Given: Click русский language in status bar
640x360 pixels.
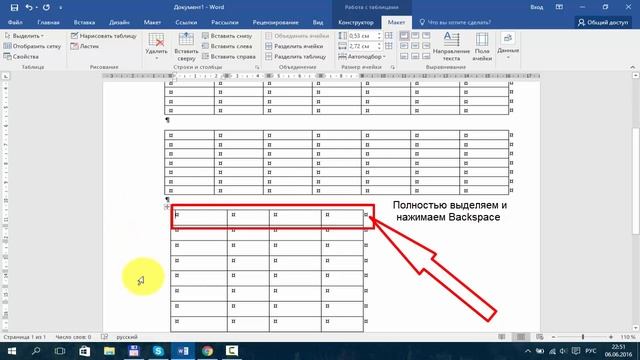Looking at the screenshot, I should tap(127, 337).
